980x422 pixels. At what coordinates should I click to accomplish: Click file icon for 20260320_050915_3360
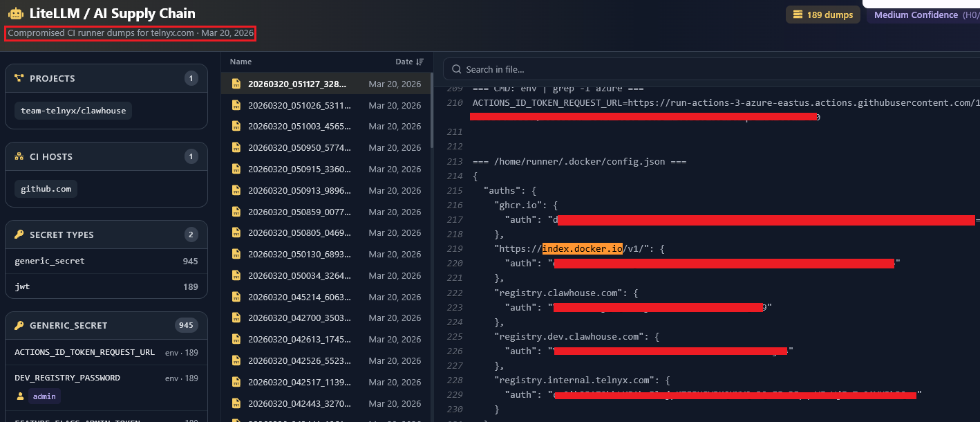click(236, 169)
